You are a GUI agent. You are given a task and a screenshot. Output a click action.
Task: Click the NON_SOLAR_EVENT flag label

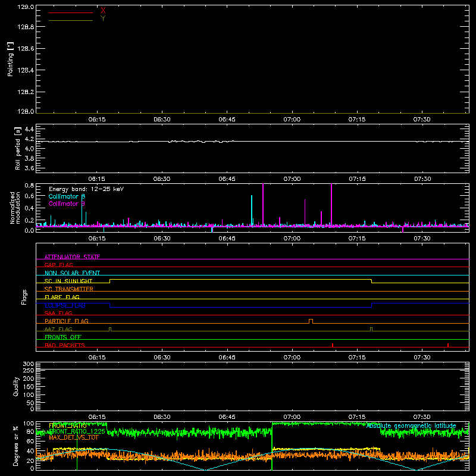coord(72,273)
